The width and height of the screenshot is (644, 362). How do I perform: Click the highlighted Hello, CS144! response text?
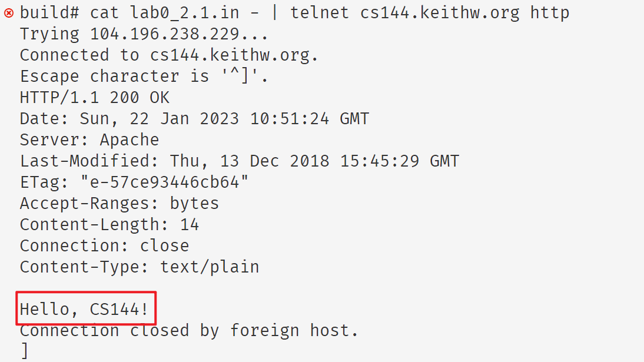85,308
